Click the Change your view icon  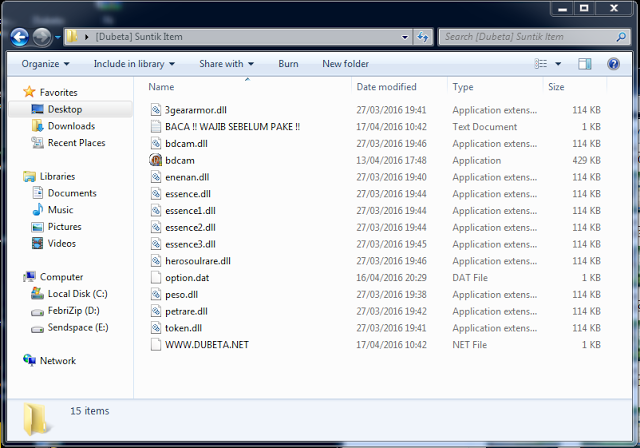(x=541, y=64)
